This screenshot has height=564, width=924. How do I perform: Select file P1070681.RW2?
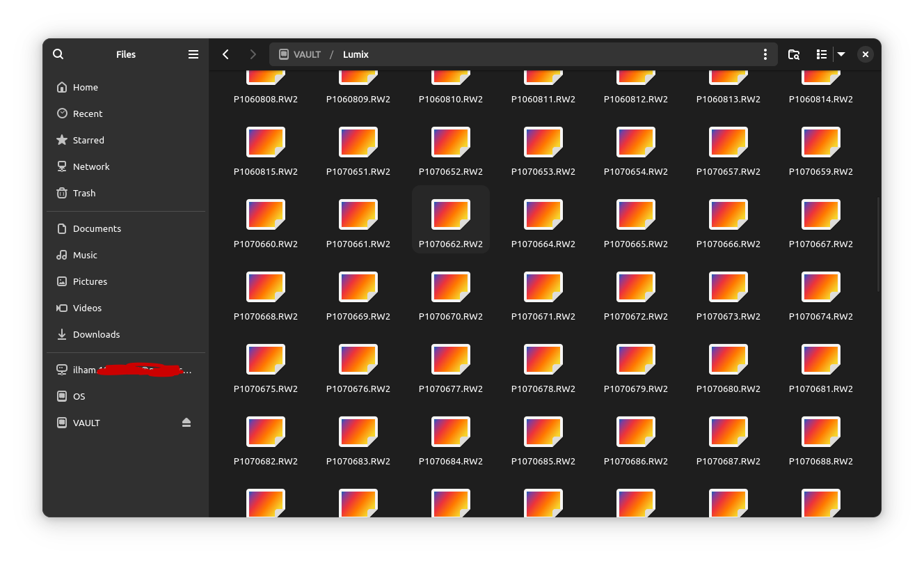point(821,368)
